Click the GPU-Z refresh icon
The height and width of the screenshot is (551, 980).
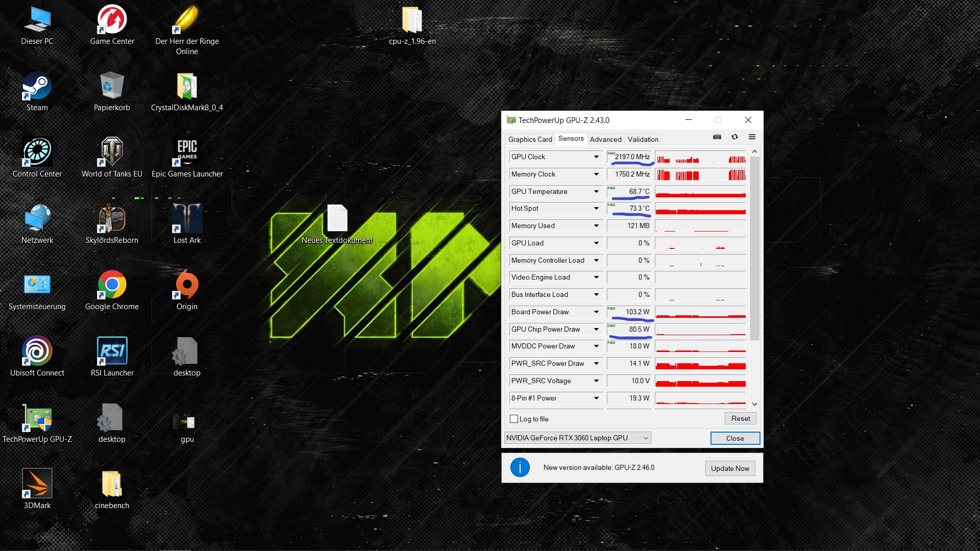tap(734, 137)
